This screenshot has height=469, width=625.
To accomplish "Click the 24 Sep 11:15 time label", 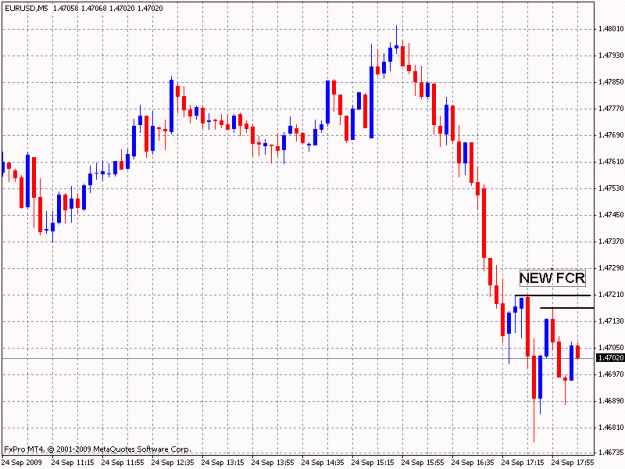I will pyautogui.click(x=73, y=463).
